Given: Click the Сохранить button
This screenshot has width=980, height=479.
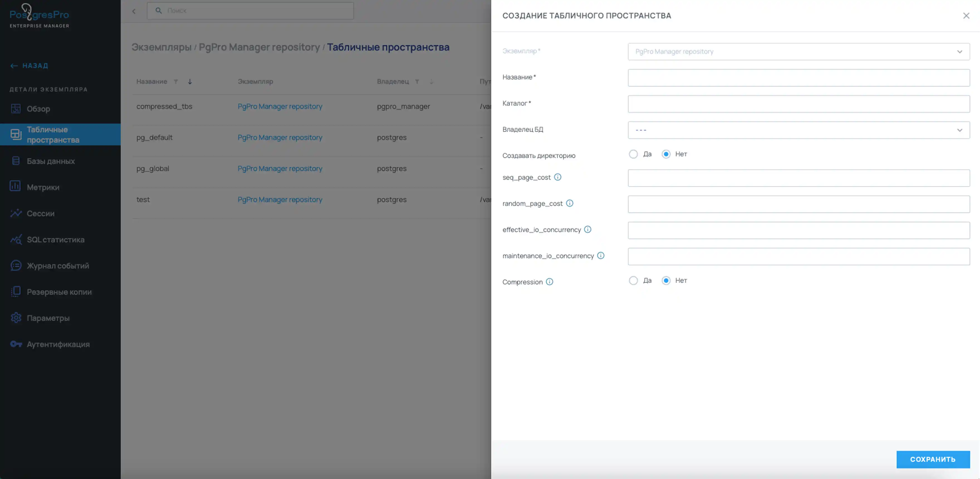Looking at the screenshot, I should [932, 459].
